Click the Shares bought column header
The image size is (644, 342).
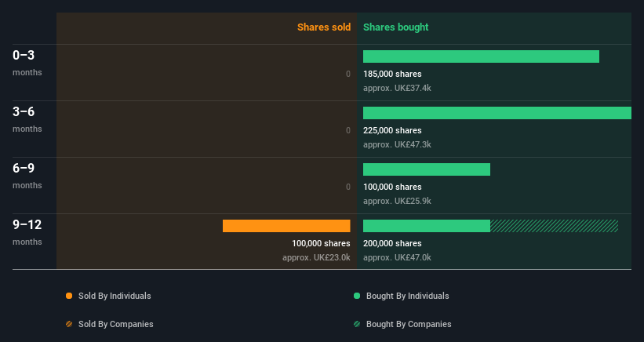(395, 27)
